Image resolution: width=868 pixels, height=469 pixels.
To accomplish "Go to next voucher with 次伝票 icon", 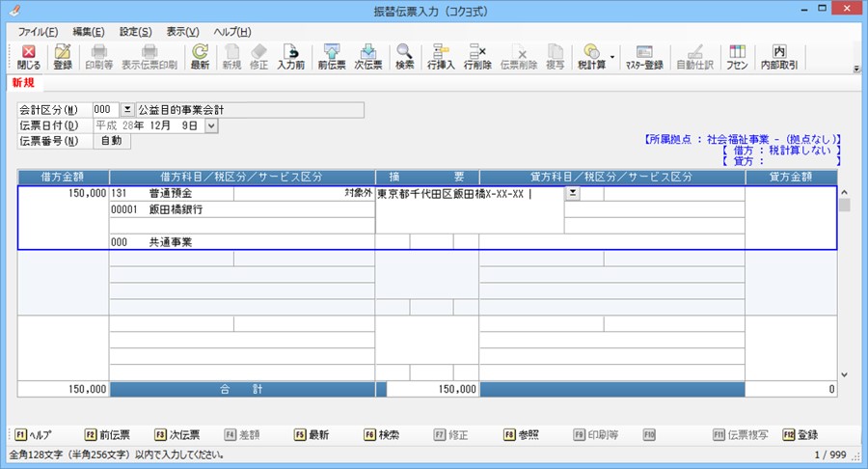I will 368,57.
